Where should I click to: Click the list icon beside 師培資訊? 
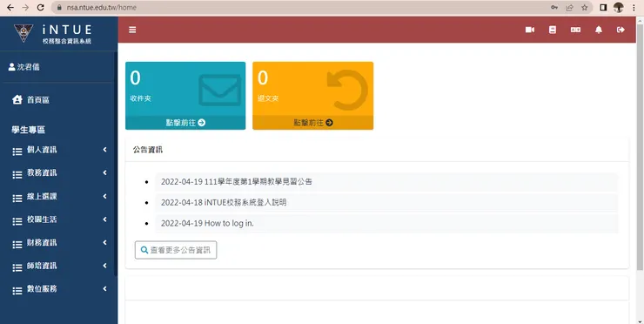coord(17,267)
